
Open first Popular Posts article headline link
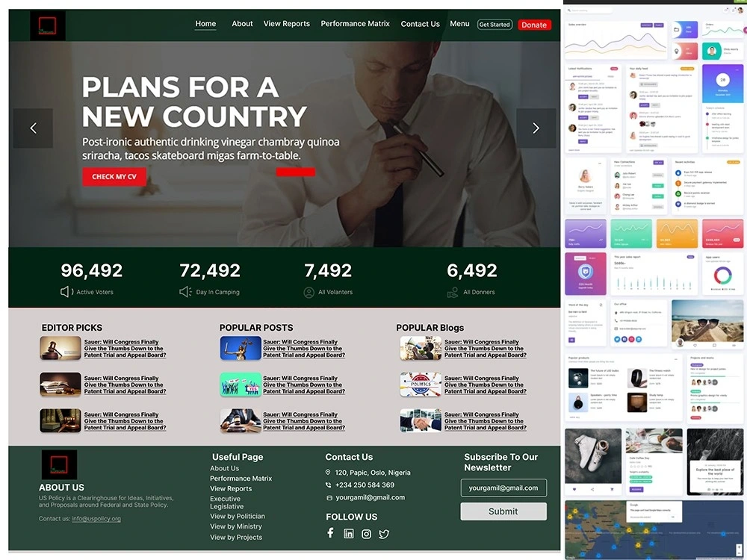(304, 349)
